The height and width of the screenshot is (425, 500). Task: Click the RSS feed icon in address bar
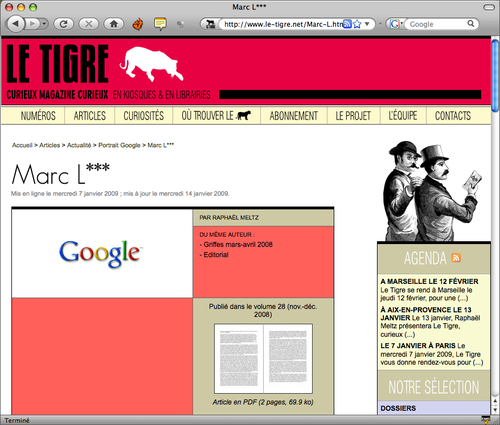[347, 24]
